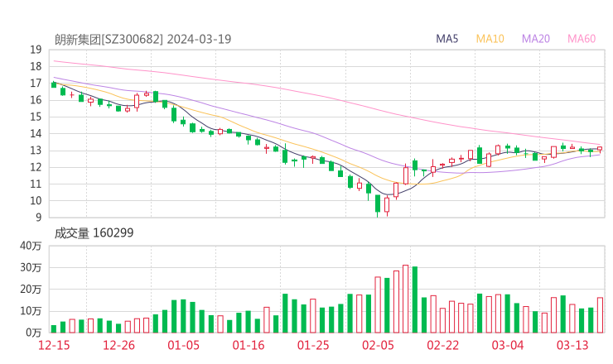Click the chart title 朗新集团[SZ300682] 2024-03-19

point(142,39)
